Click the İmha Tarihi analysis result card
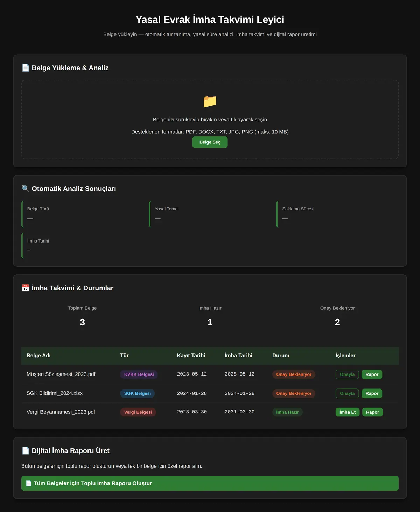 pos(83,246)
